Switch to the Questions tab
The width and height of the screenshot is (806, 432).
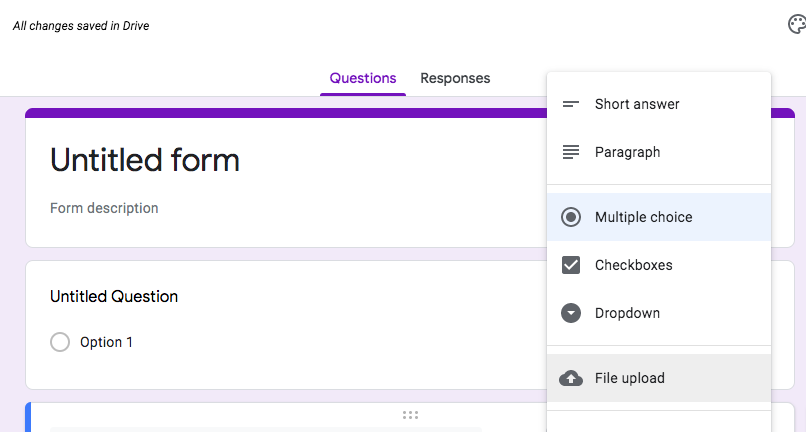[363, 78]
